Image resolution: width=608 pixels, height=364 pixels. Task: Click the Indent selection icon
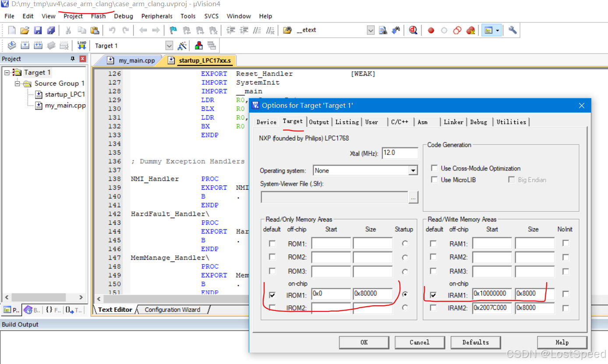tap(231, 30)
